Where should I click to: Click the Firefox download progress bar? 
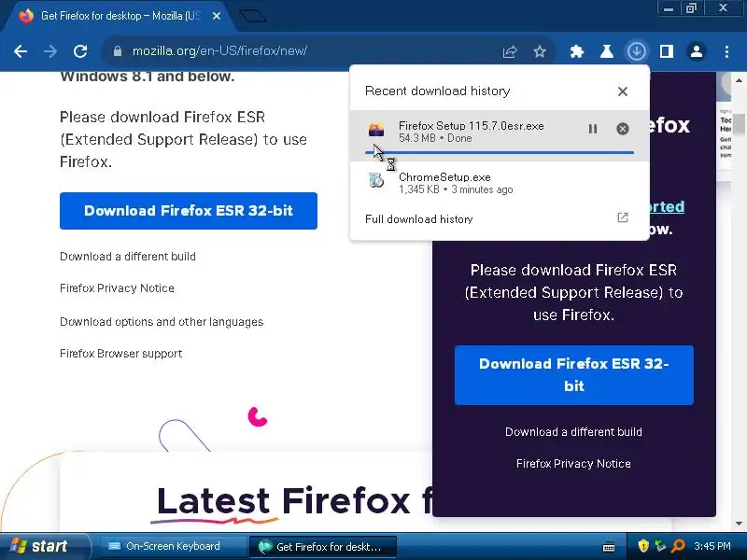click(500, 152)
